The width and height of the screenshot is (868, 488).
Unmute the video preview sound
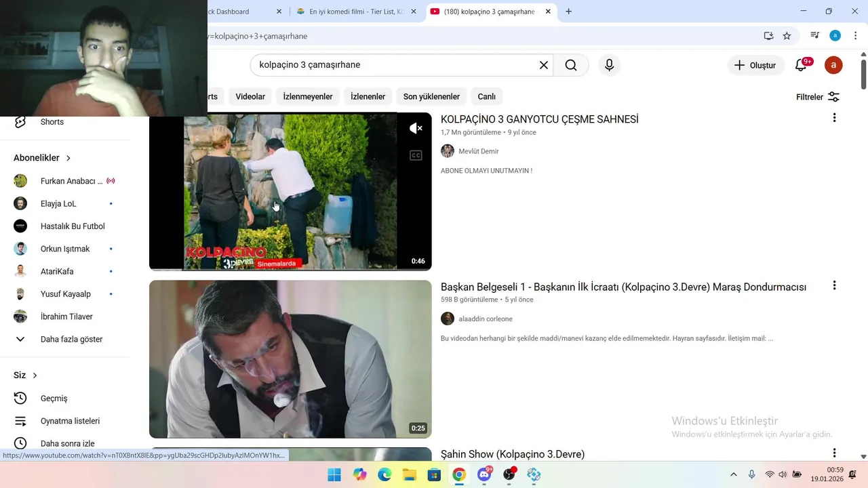point(416,128)
